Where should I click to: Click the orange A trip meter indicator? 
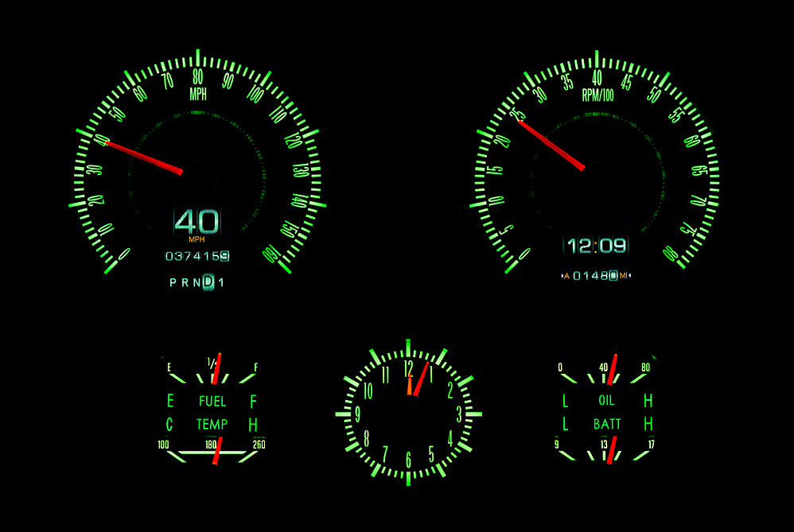(566, 276)
